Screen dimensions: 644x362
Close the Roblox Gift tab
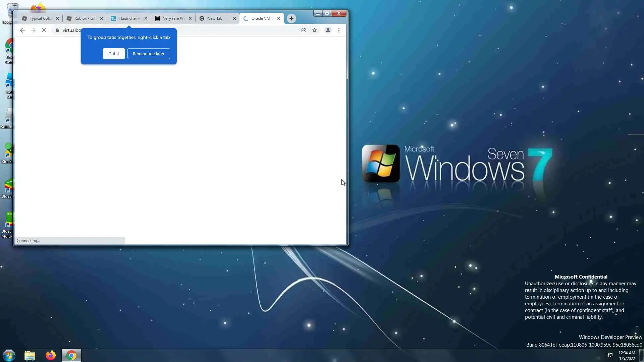point(102,18)
